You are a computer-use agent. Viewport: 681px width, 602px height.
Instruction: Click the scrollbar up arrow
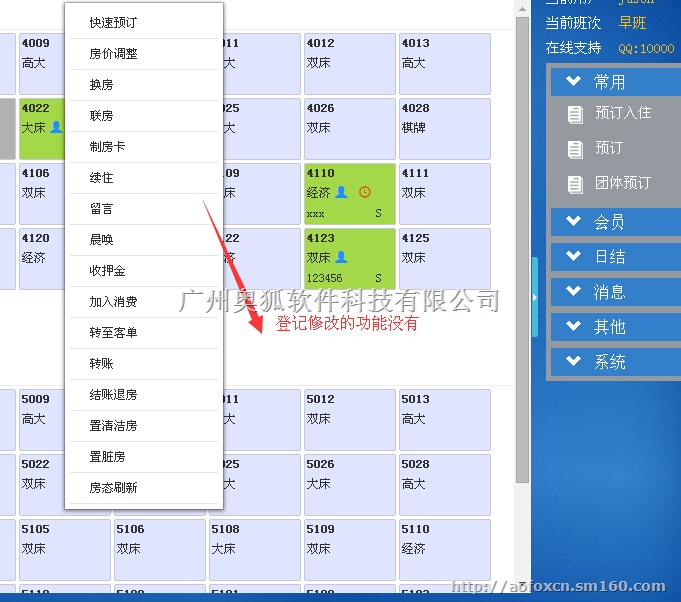[x=522, y=9]
